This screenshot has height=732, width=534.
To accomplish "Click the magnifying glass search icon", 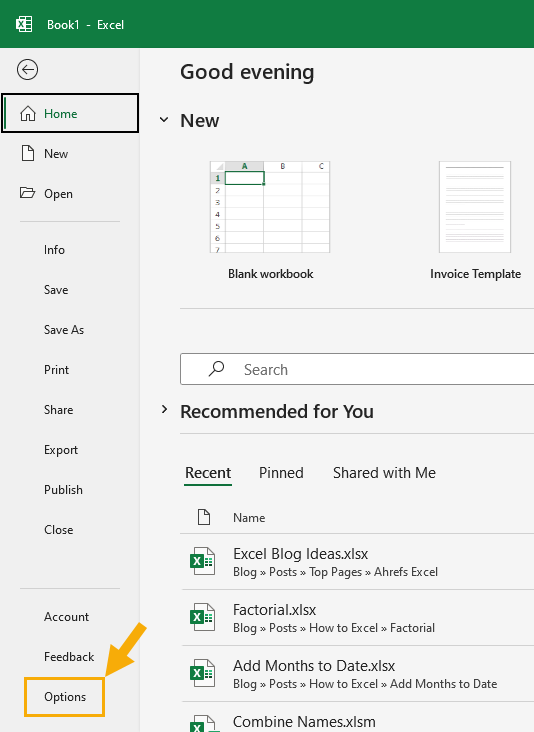I will click(x=216, y=369).
